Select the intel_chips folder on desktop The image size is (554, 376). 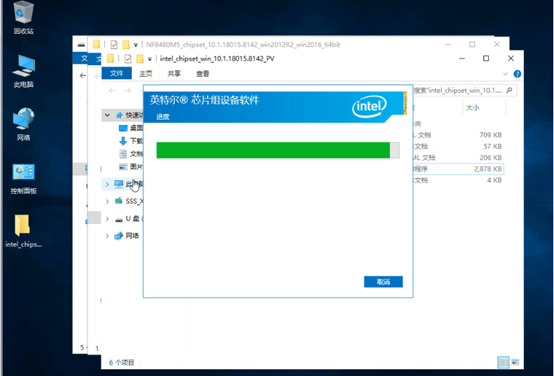(23, 231)
